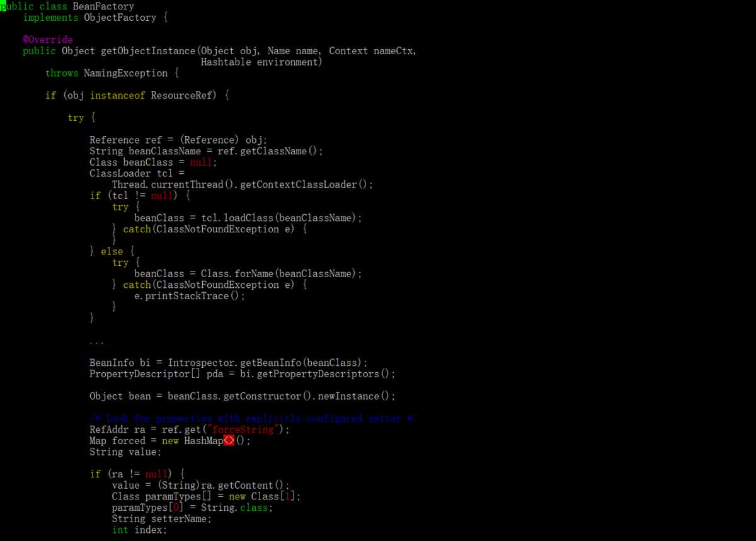Click the 'Hashtable environment)' parameter line
Image resolution: width=756 pixels, height=541 pixels.
coord(261,62)
